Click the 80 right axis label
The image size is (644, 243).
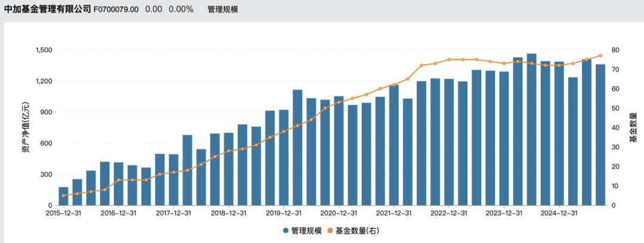pyautogui.click(x=615, y=50)
